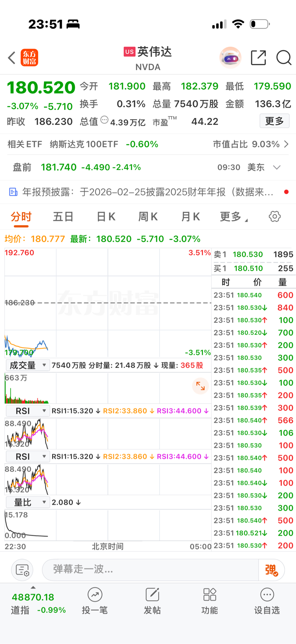This screenshot has width=296, height=644.
Task: Open the 纳斯达克100ETF link
Action: tap(84, 144)
